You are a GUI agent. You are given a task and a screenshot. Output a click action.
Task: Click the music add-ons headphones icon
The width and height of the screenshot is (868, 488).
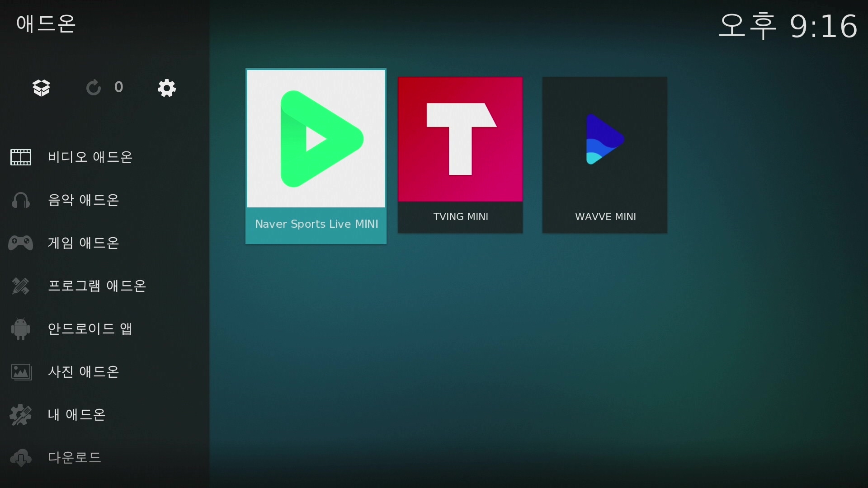pos(21,200)
